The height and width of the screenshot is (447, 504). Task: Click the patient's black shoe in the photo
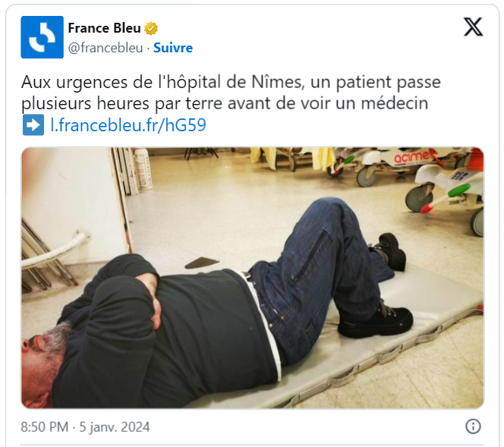pos(376,320)
